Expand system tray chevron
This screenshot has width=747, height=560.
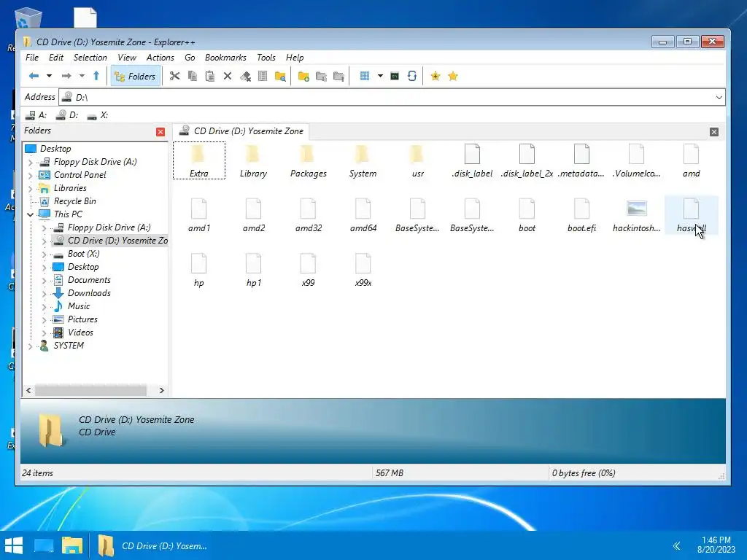(x=676, y=545)
